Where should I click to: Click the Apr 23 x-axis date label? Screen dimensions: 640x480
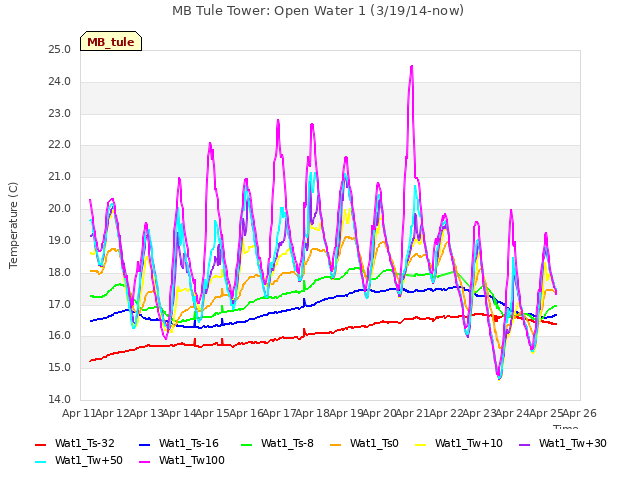click(x=479, y=413)
